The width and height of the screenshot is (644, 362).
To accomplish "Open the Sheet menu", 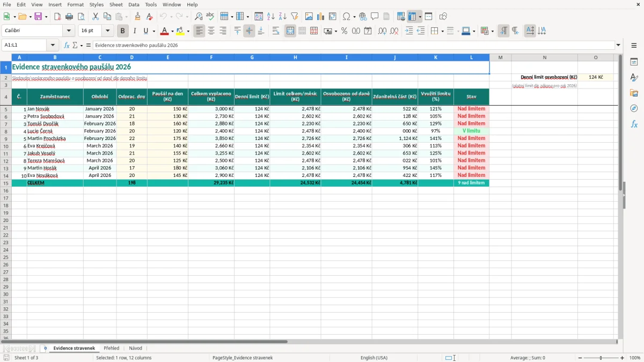I will click(x=116, y=4).
